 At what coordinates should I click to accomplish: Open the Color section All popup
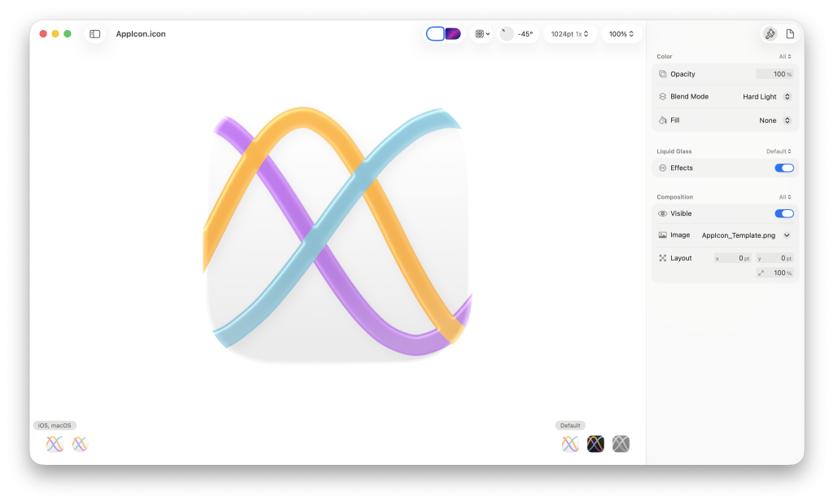point(785,56)
